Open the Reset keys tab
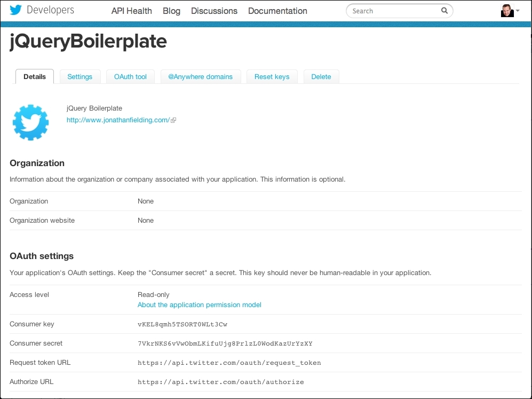 pyautogui.click(x=272, y=76)
